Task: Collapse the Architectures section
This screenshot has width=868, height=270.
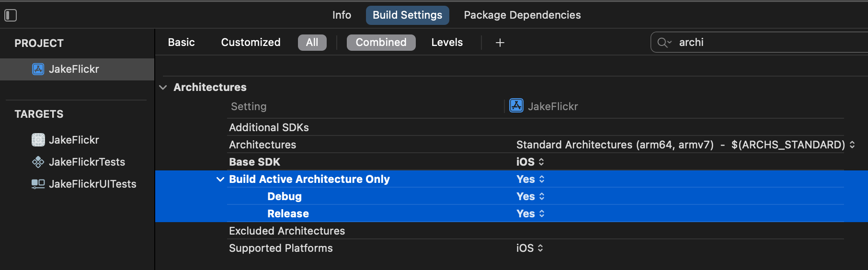Action: click(163, 87)
